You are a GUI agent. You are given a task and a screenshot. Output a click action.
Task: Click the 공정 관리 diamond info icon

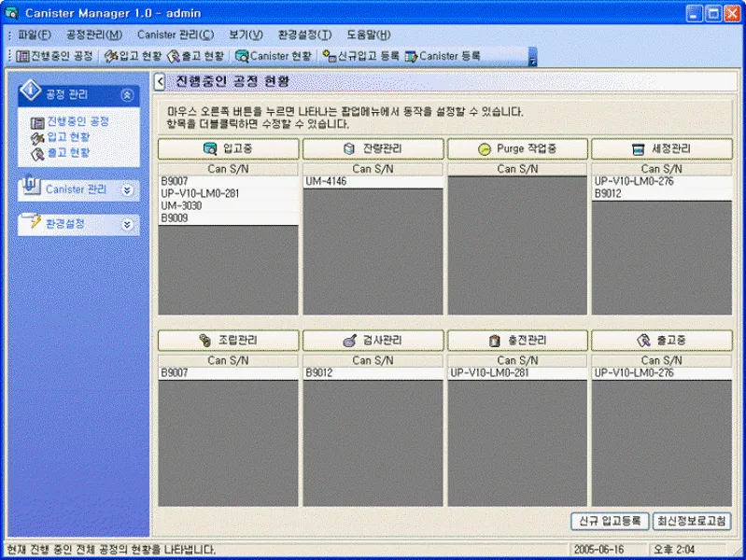31,90
